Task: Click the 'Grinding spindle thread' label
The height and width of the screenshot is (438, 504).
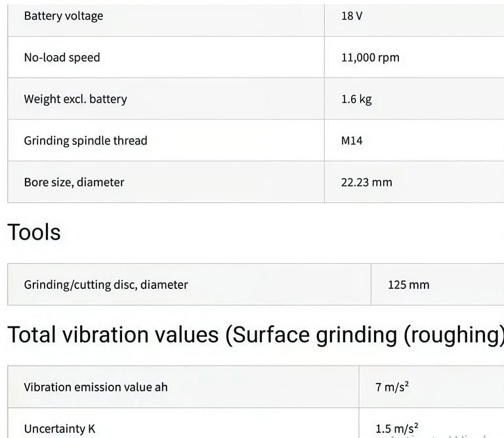Action: tap(86, 141)
